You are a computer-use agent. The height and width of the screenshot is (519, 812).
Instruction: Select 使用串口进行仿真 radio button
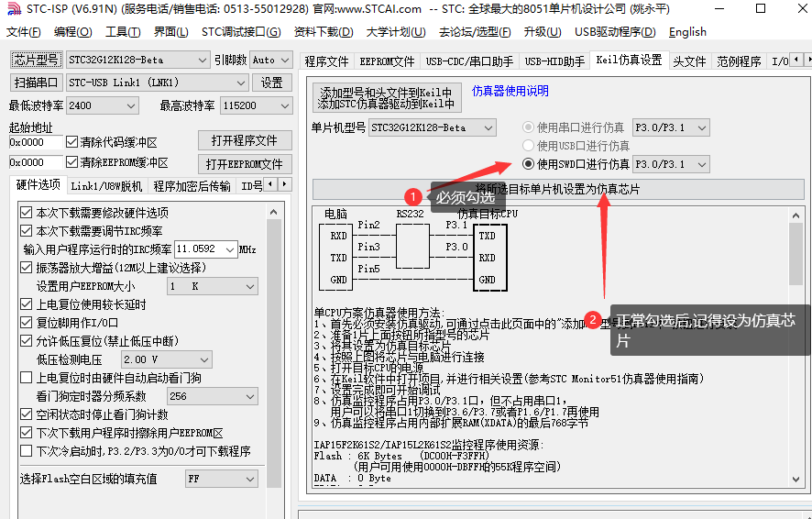(528, 127)
